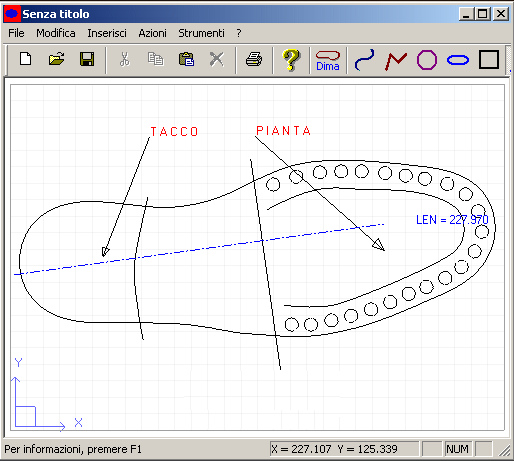Open the File menu
Screen dimensions: 514x461
(16, 33)
